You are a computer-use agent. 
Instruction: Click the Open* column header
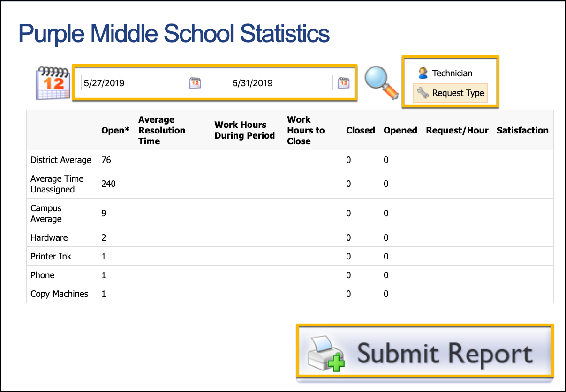coord(115,130)
